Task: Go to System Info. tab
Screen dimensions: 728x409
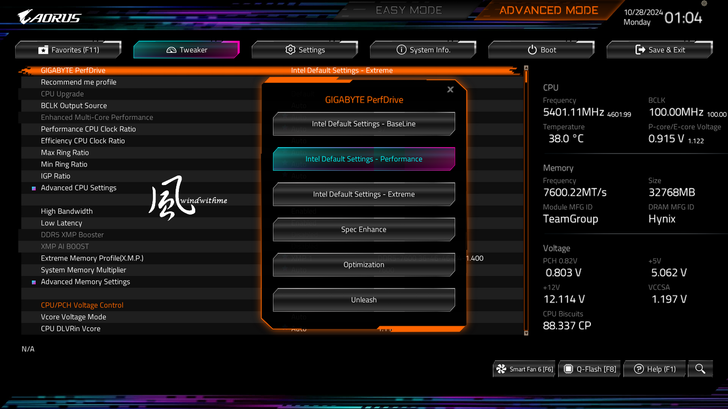Action: coord(423,50)
